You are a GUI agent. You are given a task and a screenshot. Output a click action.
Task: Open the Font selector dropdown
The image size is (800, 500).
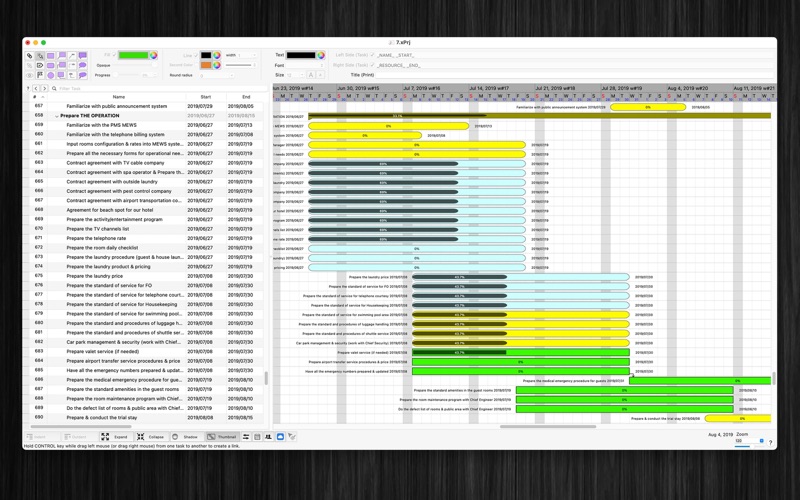[306, 65]
